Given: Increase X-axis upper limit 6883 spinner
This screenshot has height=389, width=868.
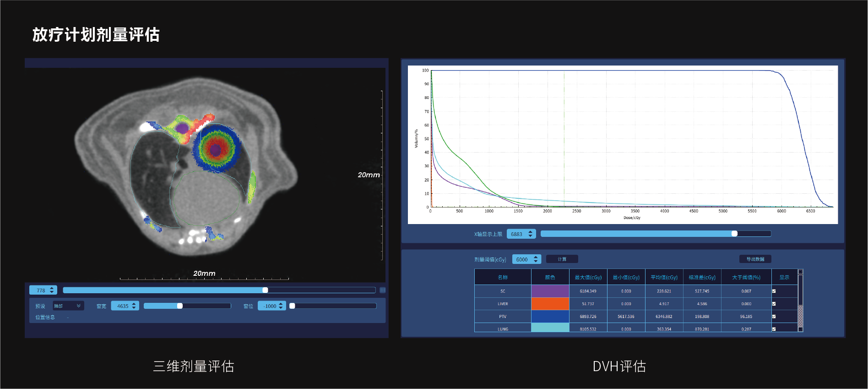Looking at the screenshot, I should pos(530,232).
